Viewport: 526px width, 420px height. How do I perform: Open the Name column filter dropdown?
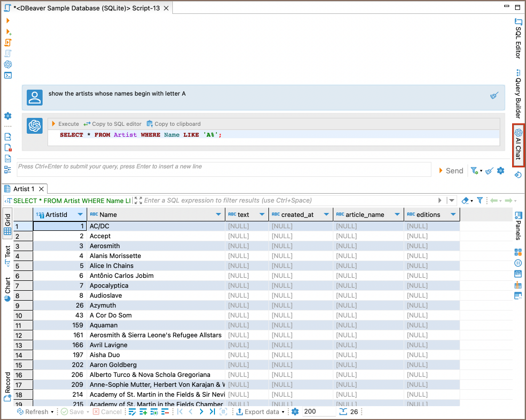coord(218,214)
